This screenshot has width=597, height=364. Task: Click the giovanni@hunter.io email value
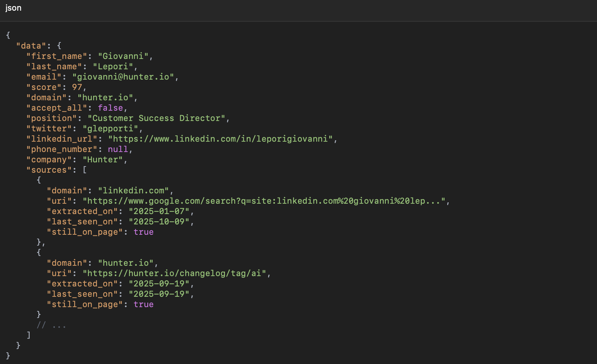click(123, 77)
